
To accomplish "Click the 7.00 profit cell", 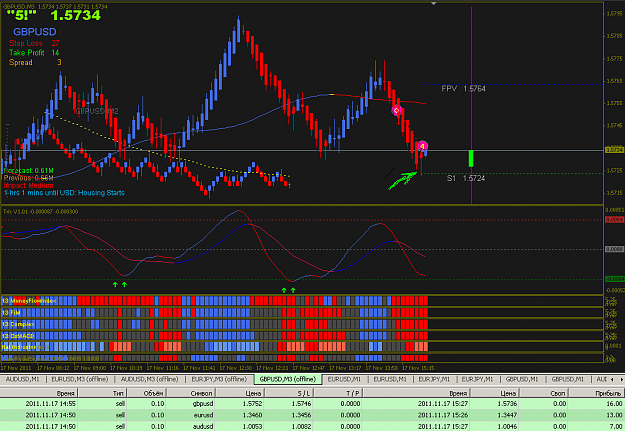I will click(616, 426).
